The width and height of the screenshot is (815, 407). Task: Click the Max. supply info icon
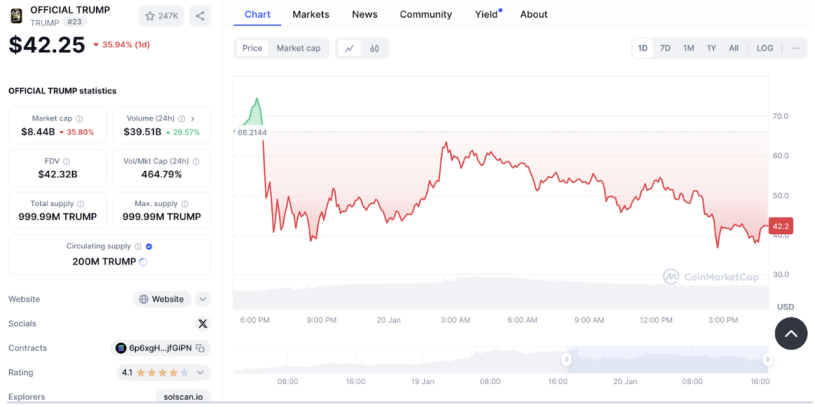[185, 204]
